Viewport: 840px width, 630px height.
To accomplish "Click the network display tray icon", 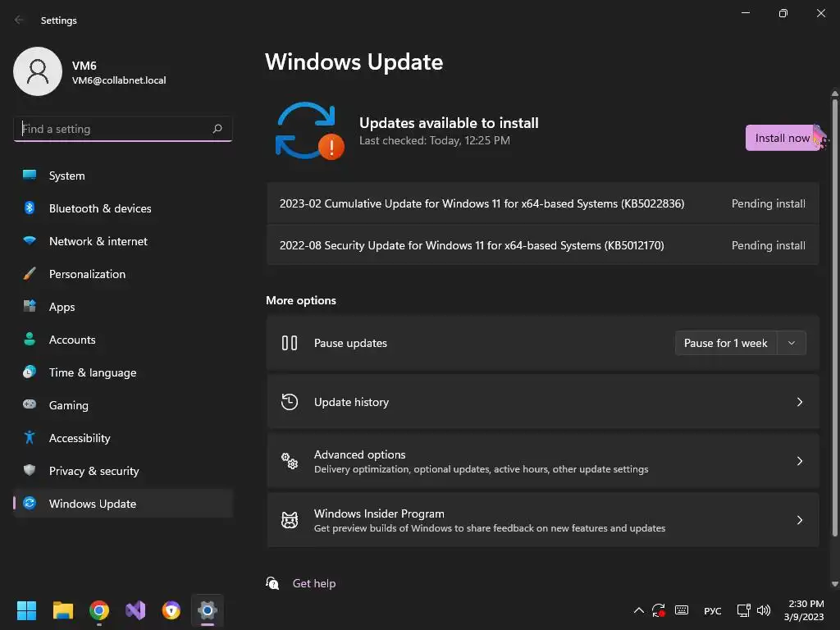I will (743, 610).
